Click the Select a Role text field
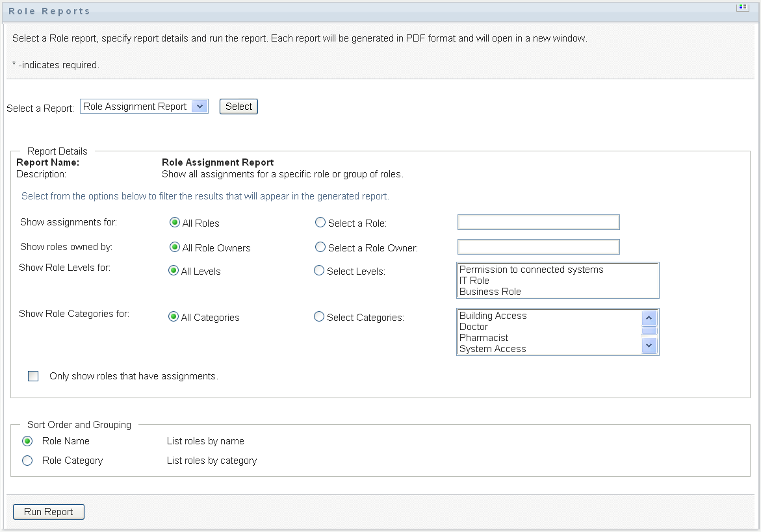 (x=538, y=223)
